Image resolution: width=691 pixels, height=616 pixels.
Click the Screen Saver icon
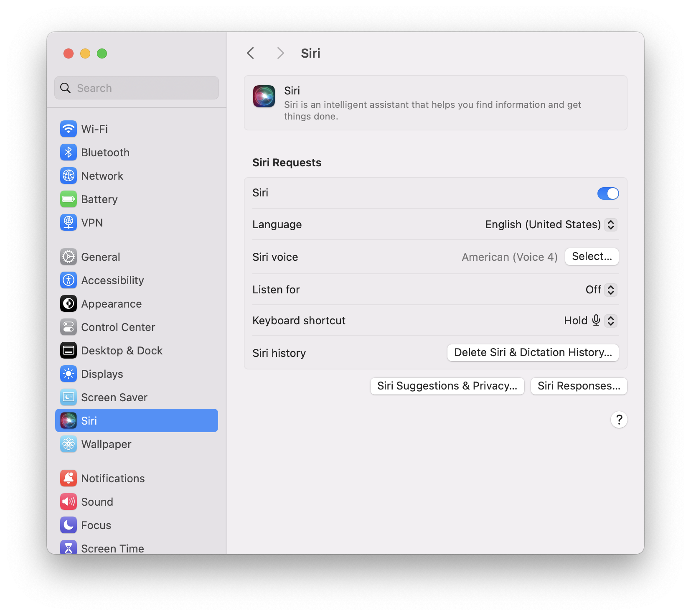click(x=69, y=397)
